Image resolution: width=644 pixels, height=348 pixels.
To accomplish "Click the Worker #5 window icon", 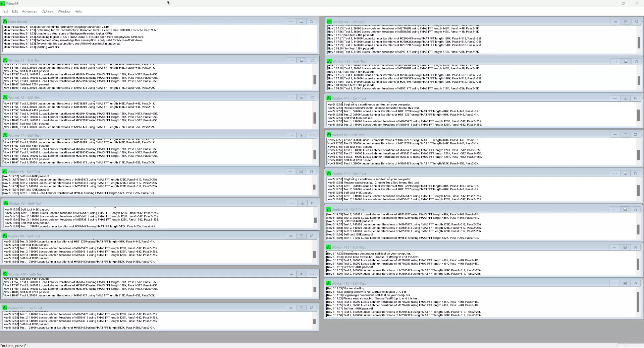I will pos(329,135).
